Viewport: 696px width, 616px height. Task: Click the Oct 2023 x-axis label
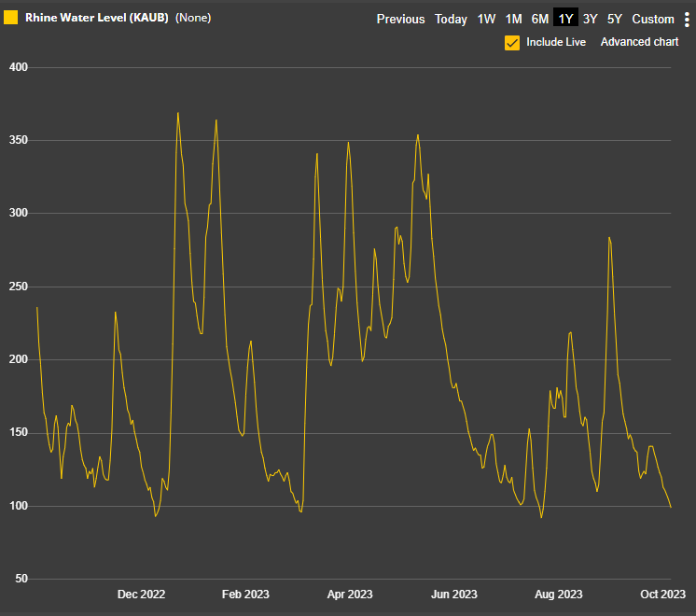(662, 595)
